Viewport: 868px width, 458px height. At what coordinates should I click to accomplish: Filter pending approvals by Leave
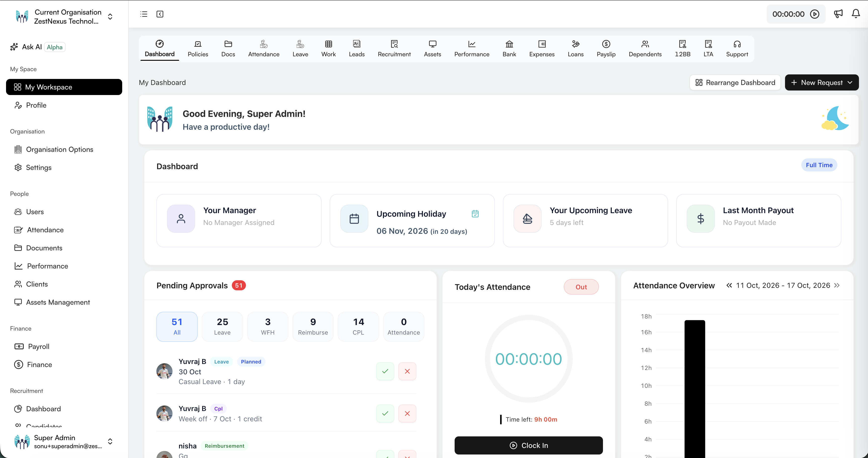point(222,327)
